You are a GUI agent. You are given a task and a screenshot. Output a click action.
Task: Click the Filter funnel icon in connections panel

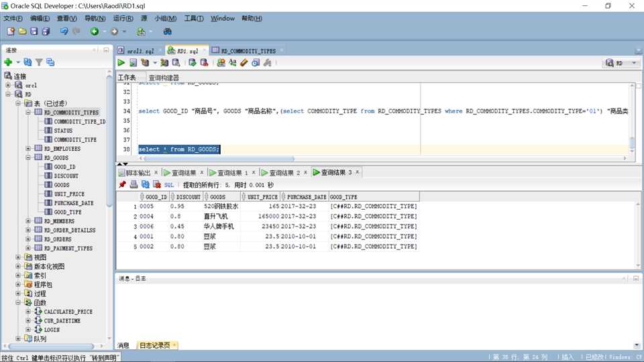pos(39,62)
